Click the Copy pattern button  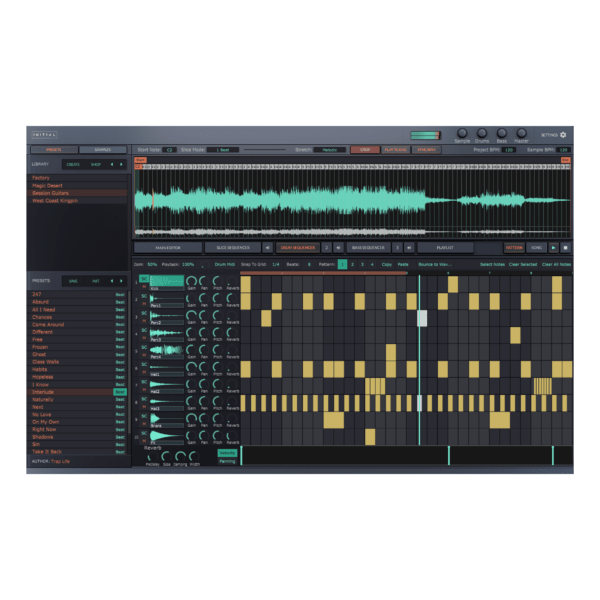386,264
